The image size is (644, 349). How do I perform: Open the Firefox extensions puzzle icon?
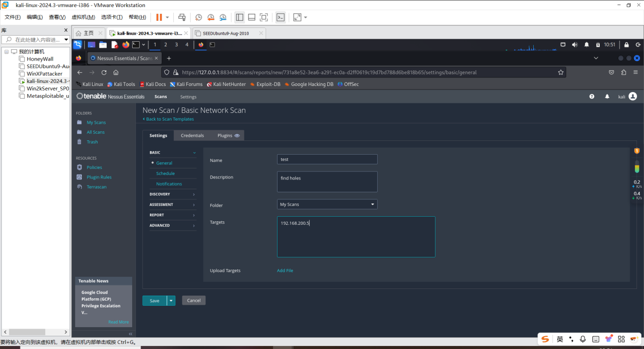[x=624, y=72]
